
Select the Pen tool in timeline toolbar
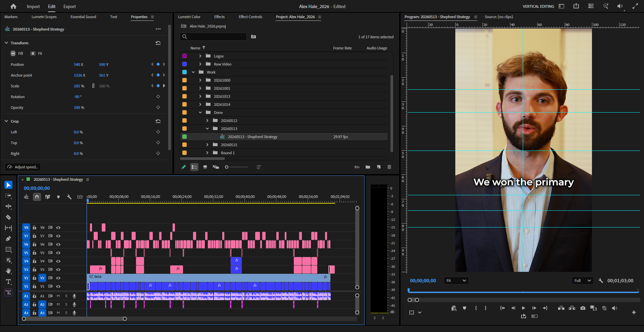(x=8, y=239)
